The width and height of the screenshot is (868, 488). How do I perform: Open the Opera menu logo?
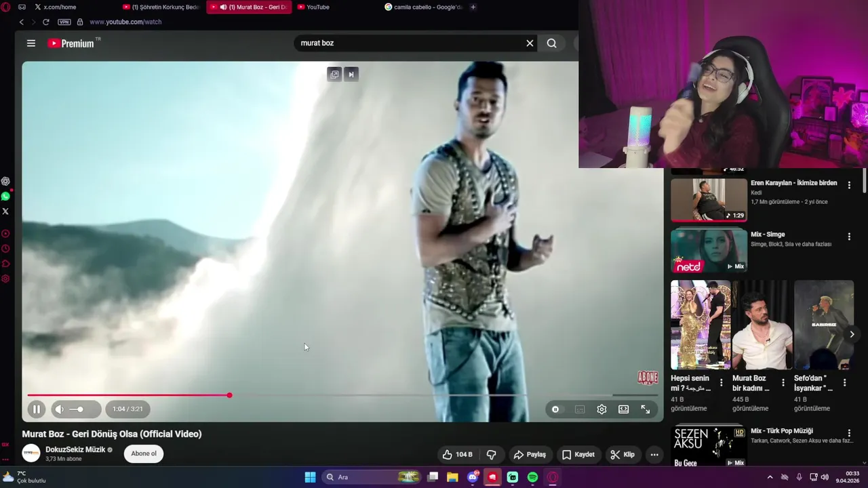(5, 7)
